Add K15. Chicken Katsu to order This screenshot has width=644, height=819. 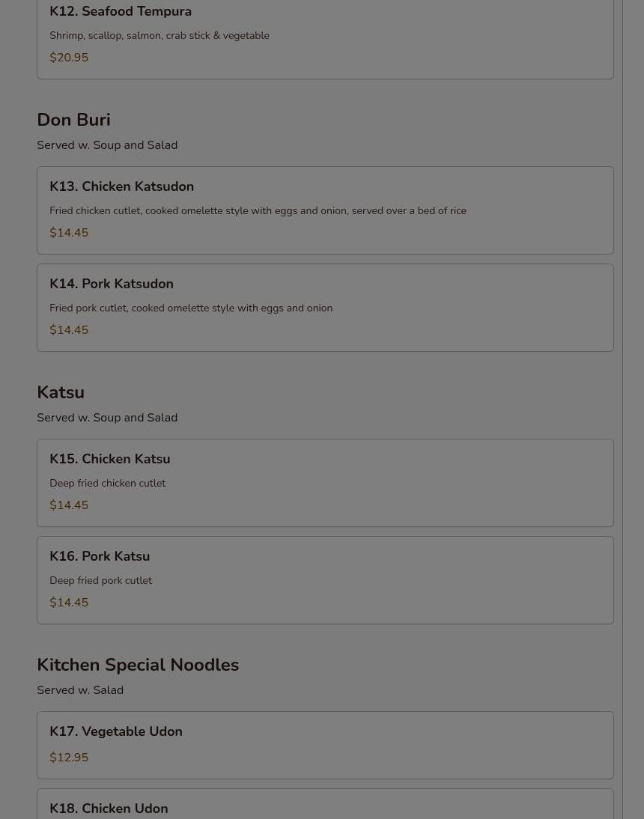(x=110, y=459)
